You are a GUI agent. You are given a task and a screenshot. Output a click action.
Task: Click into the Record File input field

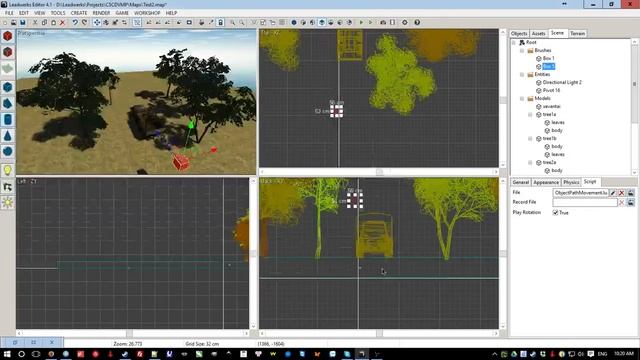[585, 202]
